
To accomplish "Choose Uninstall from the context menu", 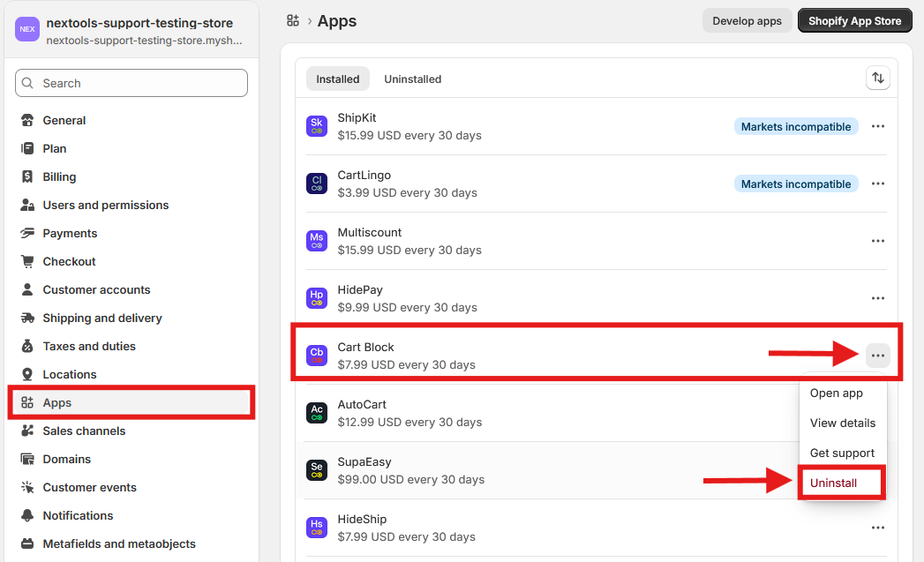I will pyautogui.click(x=833, y=483).
